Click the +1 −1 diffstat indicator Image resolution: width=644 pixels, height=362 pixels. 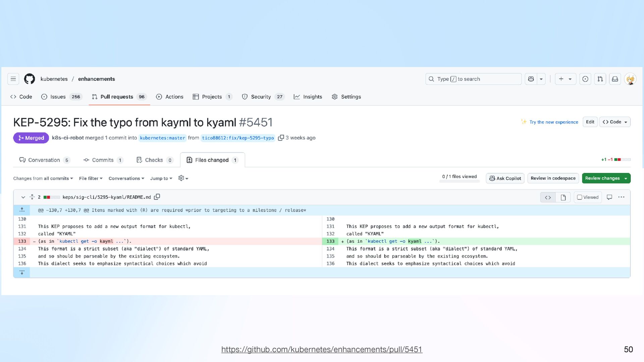[x=616, y=160]
